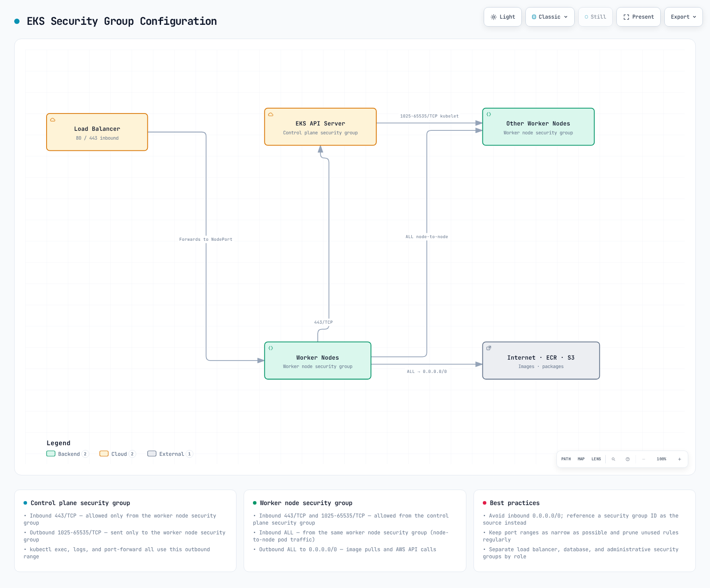Click the "1025-65535/TCP kubelet" edge label

pyautogui.click(x=430, y=116)
